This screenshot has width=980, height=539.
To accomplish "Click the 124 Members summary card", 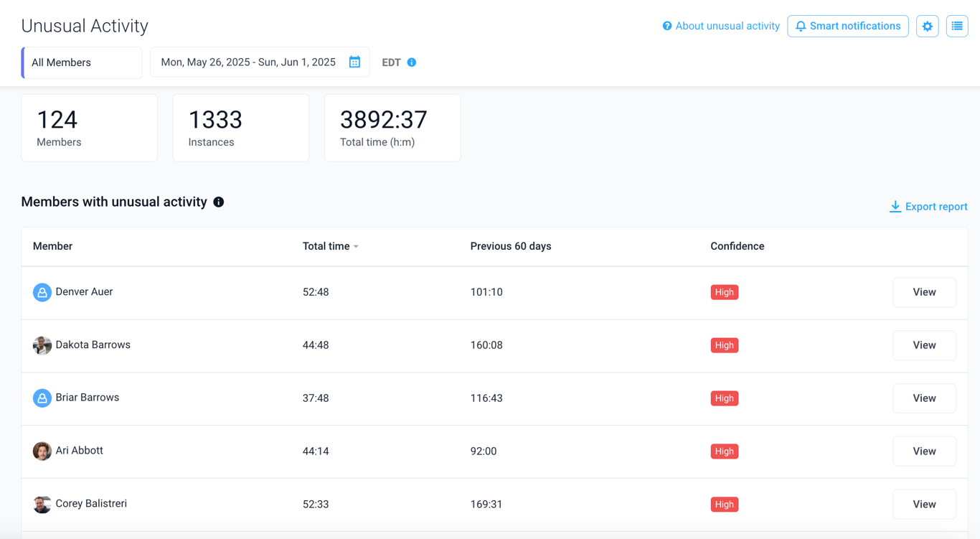I will tap(90, 128).
